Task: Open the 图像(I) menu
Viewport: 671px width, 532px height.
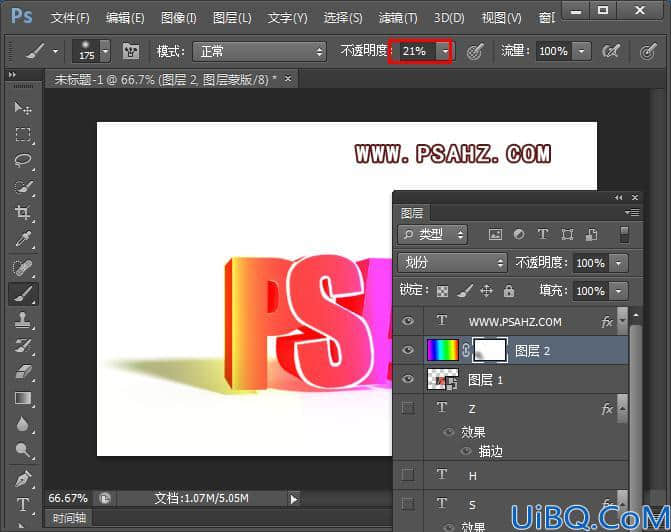Action: click(x=178, y=18)
